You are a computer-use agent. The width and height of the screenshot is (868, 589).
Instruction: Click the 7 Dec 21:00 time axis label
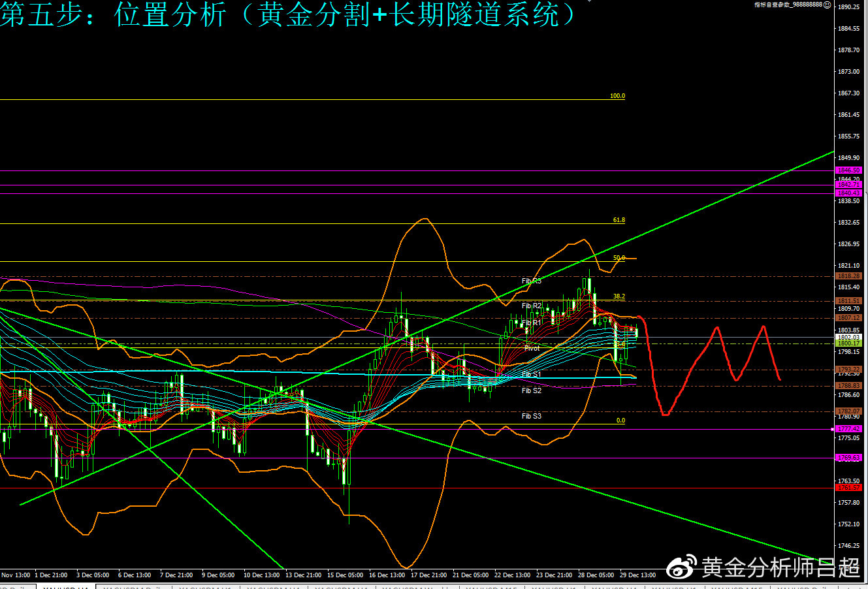(x=176, y=575)
